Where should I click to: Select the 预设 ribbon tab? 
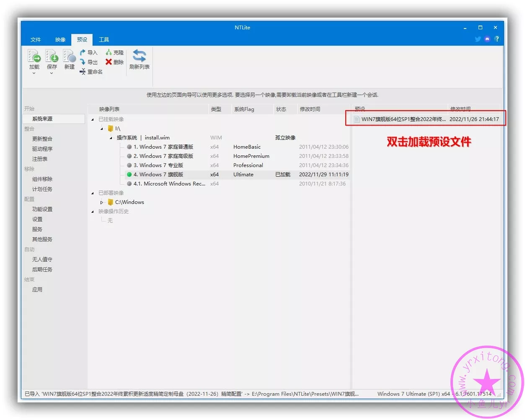tap(82, 39)
